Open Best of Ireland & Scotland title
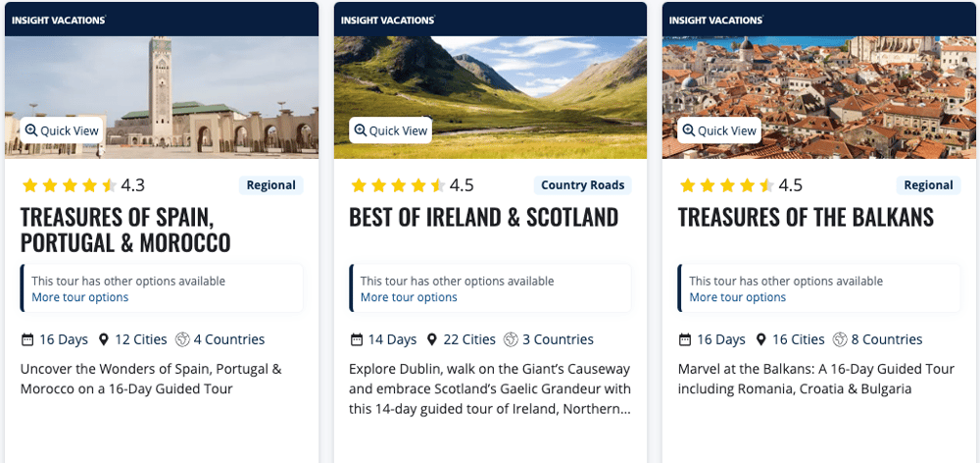 pos(484,217)
